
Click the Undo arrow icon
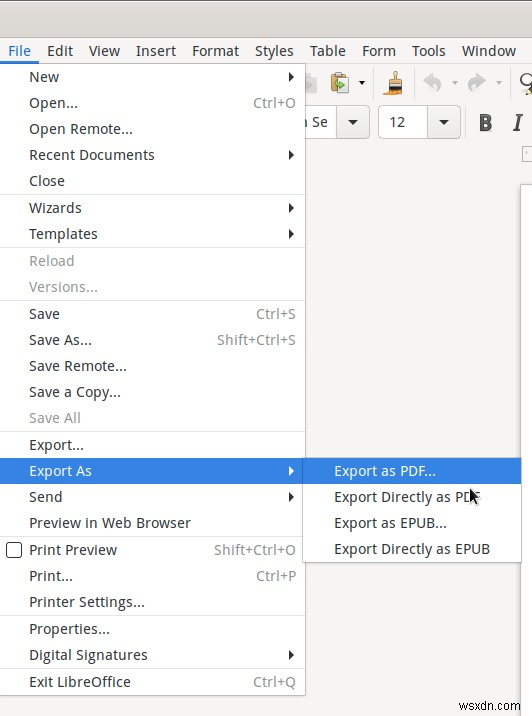coord(432,83)
